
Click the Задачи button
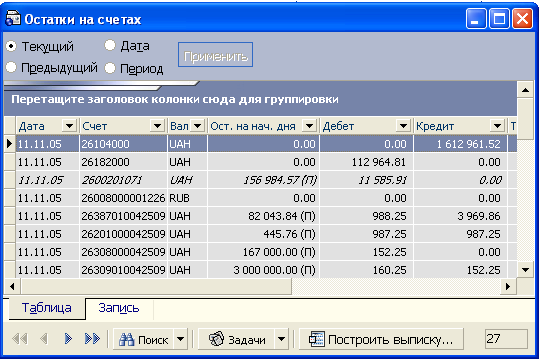point(237,339)
